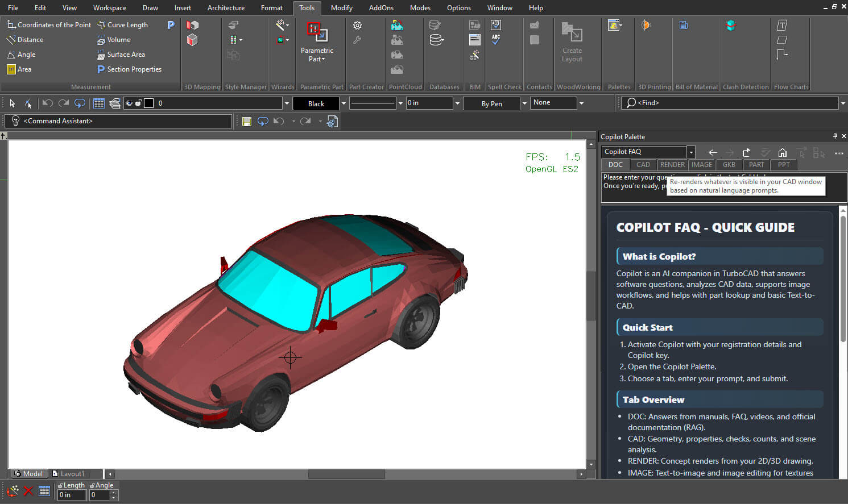Open the Black pen color dropdown
Viewport: 848px width, 504px height.
point(344,103)
